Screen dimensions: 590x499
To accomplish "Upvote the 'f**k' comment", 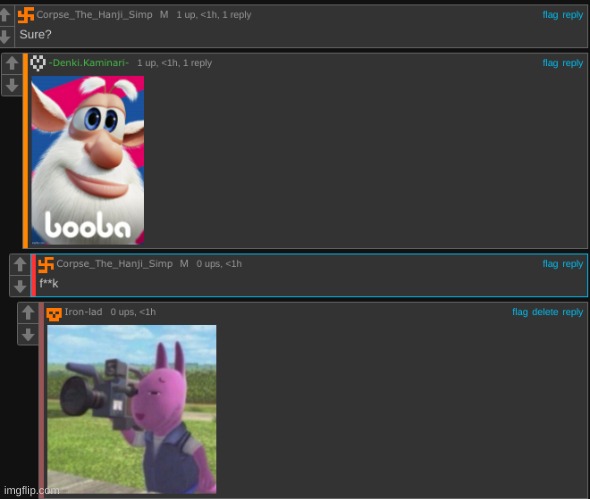I will 20,264.
